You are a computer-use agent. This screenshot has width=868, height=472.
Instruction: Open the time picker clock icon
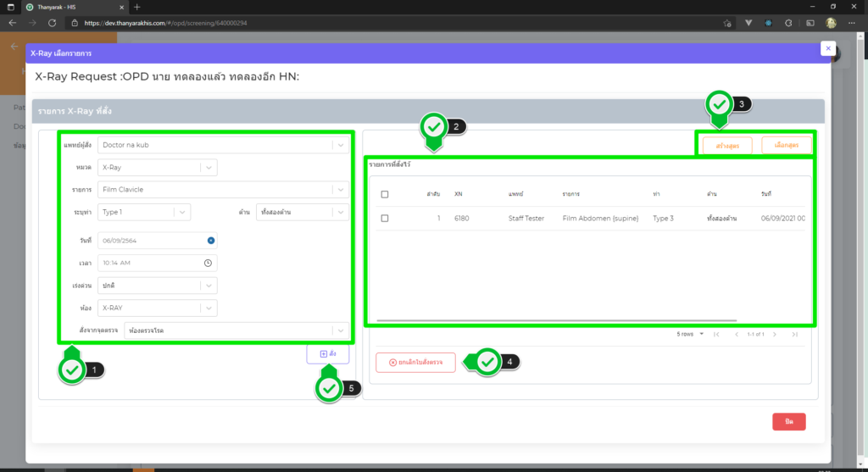(x=208, y=264)
